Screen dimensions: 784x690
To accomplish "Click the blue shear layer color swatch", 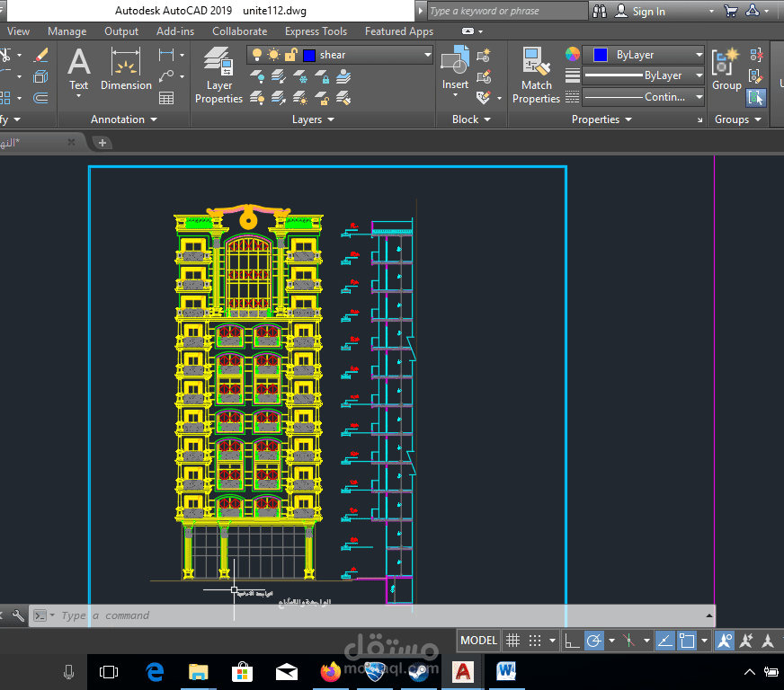I will 309,55.
